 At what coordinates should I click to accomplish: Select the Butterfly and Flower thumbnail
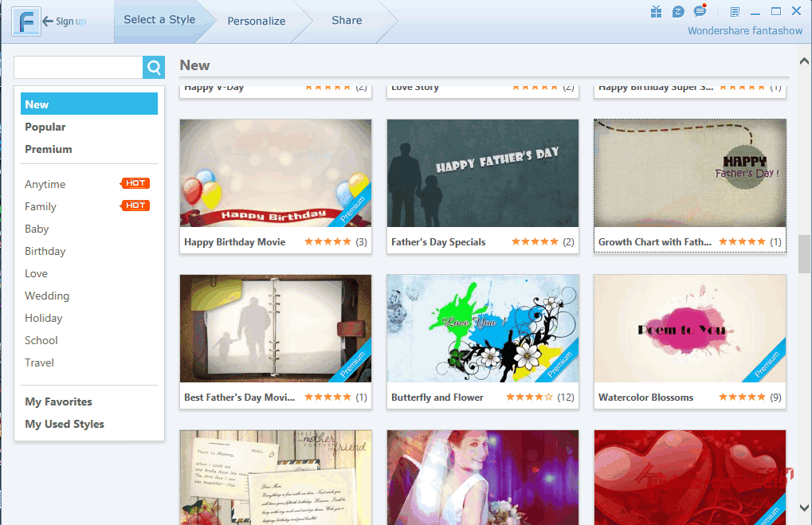coord(483,329)
